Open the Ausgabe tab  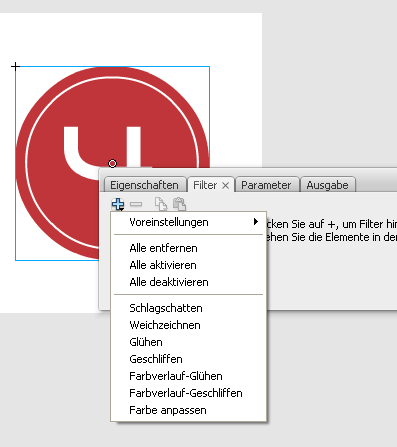pos(328,185)
